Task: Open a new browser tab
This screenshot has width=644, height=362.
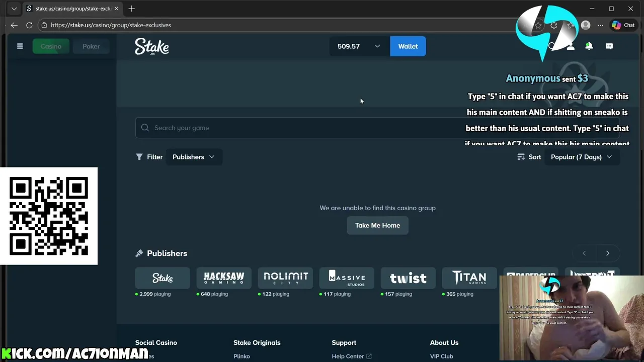Action: pyautogui.click(x=131, y=9)
